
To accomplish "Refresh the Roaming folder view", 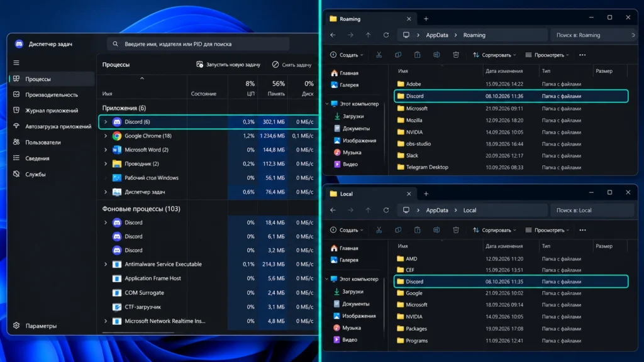I will click(x=386, y=35).
